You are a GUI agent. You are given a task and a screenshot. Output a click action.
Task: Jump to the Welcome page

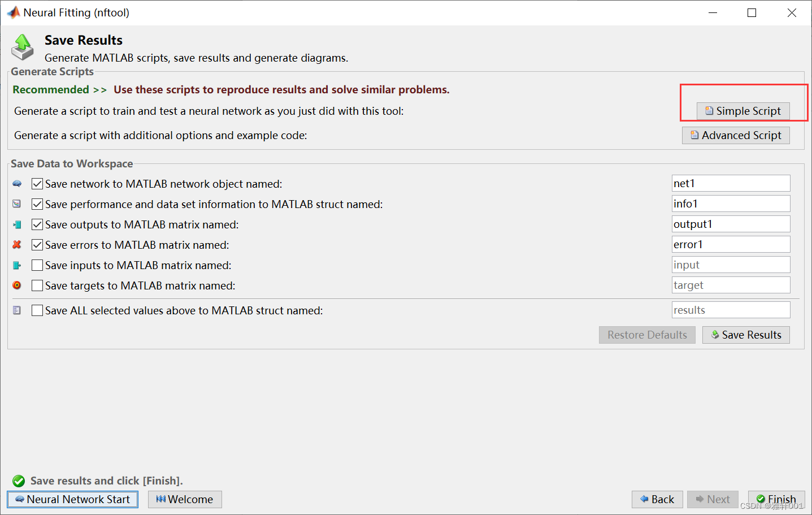pyautogui.click(x=185, y=499)
